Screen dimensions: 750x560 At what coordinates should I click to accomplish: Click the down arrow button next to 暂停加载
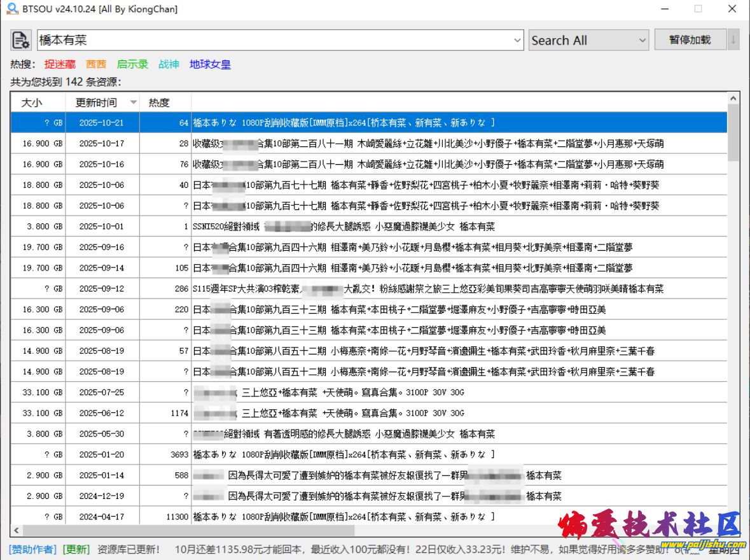pyautogui.click(x=733, y=39)
